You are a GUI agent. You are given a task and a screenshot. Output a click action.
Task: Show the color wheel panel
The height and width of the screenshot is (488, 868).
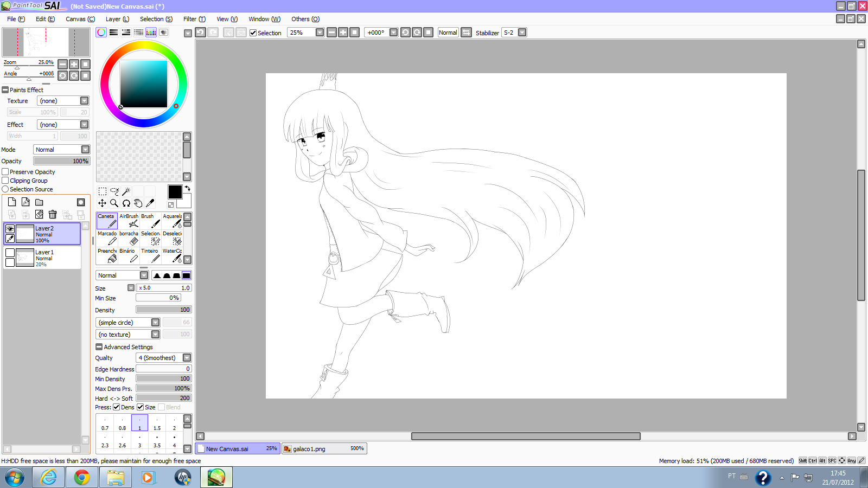[101, 33]
